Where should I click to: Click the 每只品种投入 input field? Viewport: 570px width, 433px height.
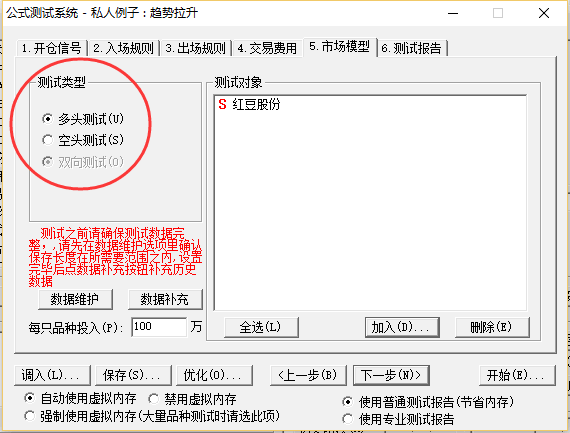[159, 327]
